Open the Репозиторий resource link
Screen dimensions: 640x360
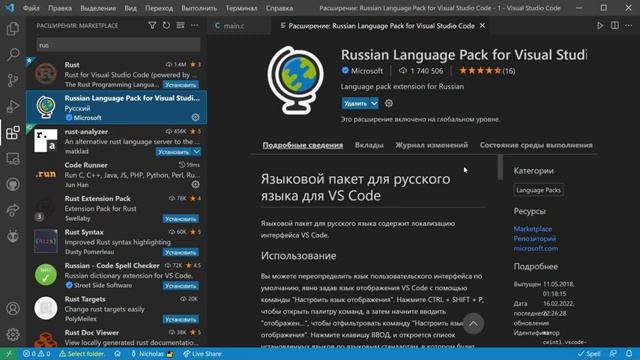tap(534, 238)
